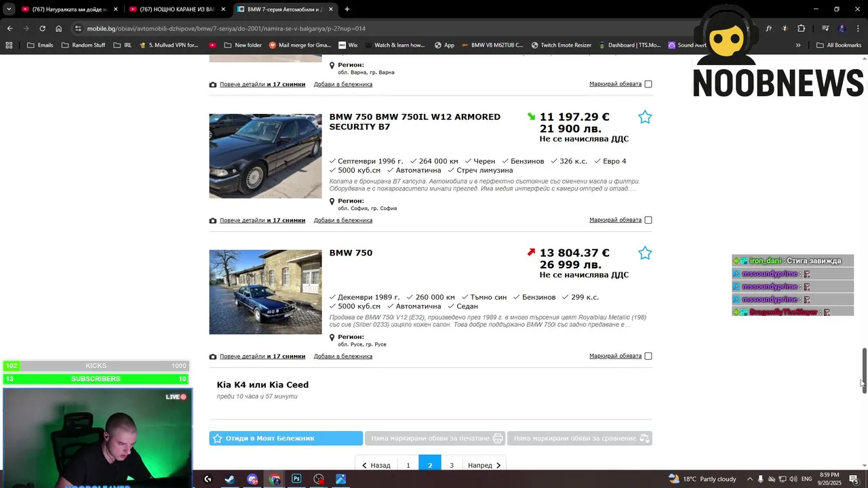This screenshot has width=868, height=488.
Task: Launch Steam from the taskbar
Action: (230, 479)
